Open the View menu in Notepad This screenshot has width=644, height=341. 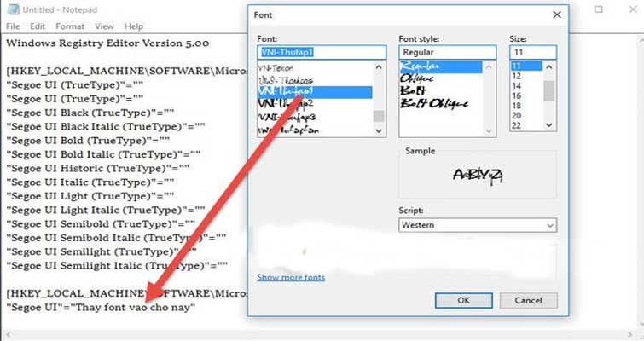(x=104, y=26)
